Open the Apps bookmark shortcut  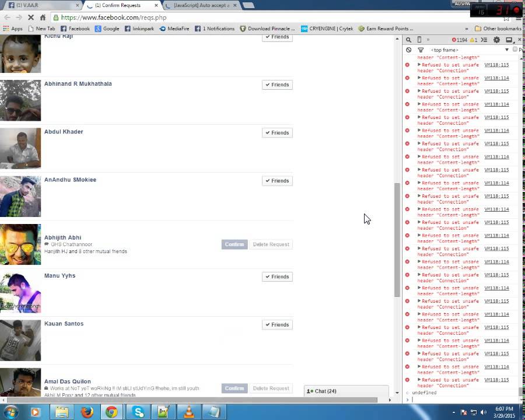point(13,29)
